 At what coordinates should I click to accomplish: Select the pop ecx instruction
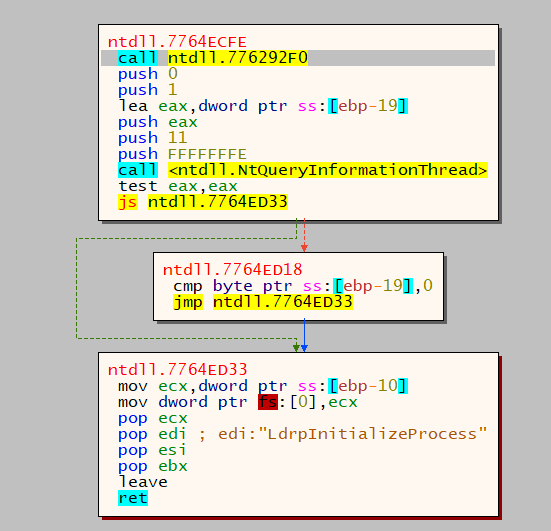pos(153,418)
